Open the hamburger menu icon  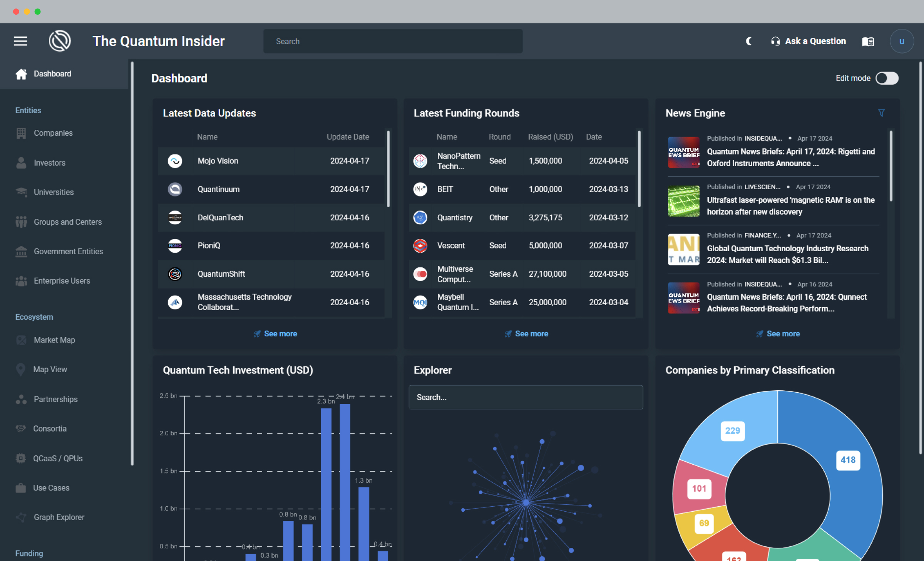[20, 41]
